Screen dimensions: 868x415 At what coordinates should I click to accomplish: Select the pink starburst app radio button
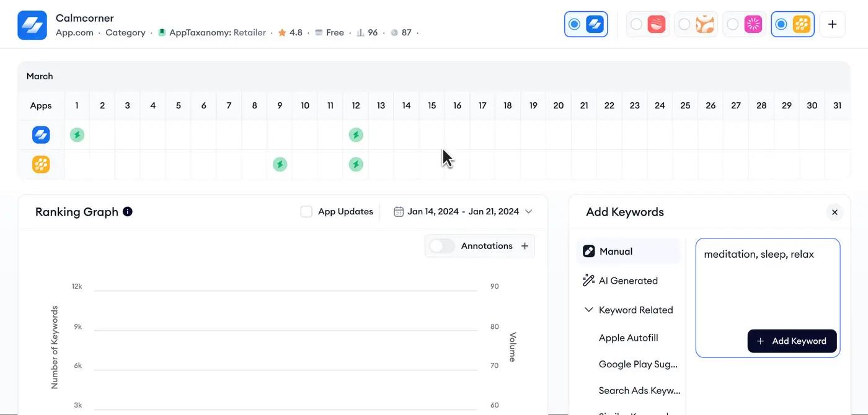733,24
